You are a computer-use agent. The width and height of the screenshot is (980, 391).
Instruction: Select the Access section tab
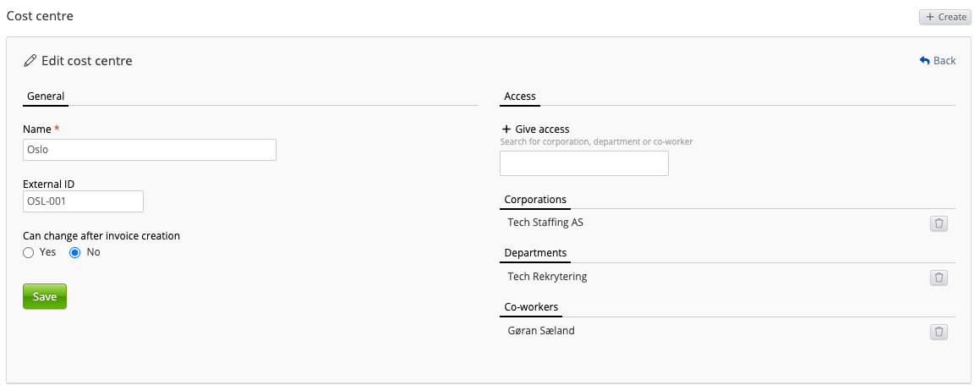point(520,96)
